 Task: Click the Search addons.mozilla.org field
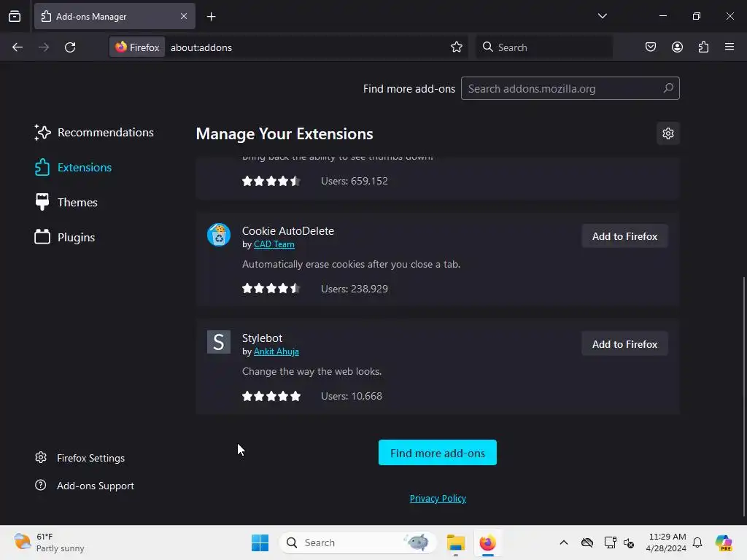[x=570, y=88]
